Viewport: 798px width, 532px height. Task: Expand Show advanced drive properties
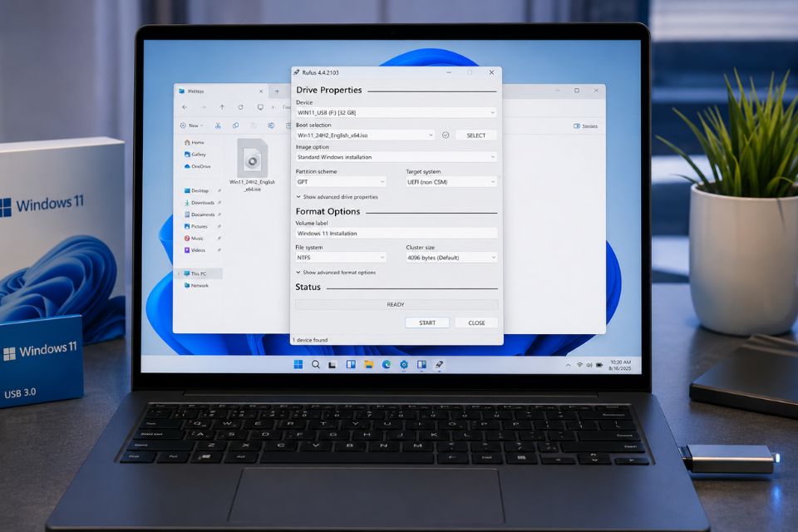(x=337, y=197)
